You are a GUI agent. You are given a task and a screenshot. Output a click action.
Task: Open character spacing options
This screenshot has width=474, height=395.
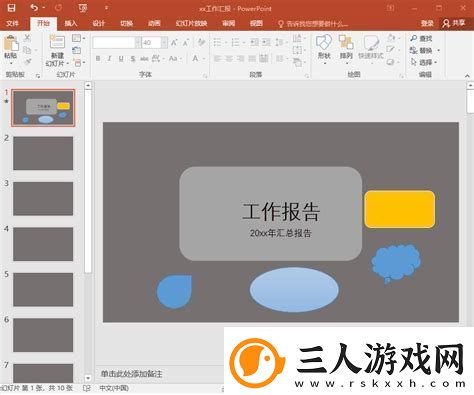click(157, 59)
